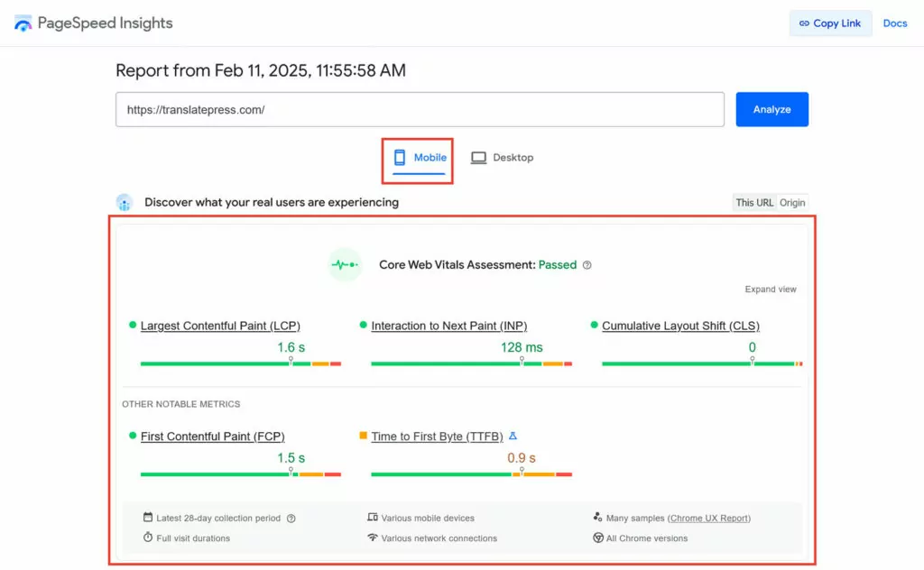Viewport: 924px width, 570px height.
Task: Click the Report from Feb 11, 2025 heading
Action: (261, 70)
